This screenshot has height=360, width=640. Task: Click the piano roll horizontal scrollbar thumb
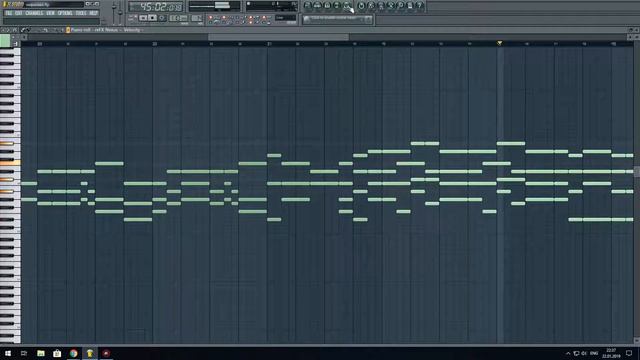pos(278,37)
